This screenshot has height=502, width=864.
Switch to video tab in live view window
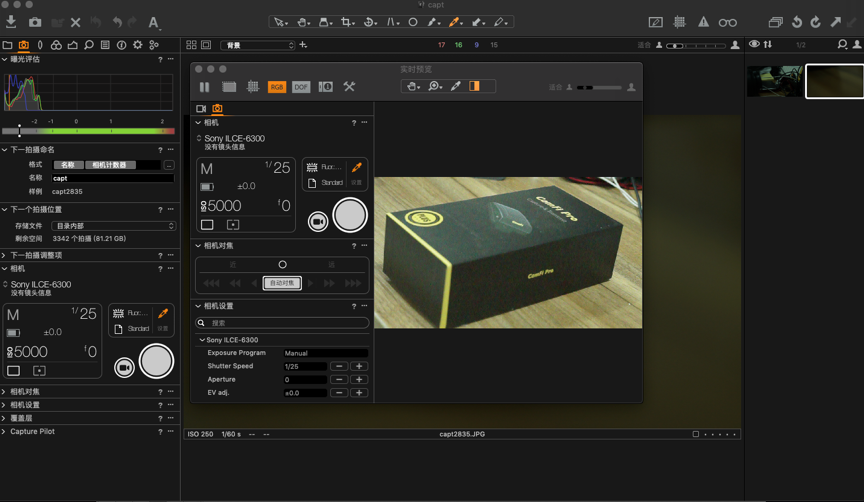point(201,109)
